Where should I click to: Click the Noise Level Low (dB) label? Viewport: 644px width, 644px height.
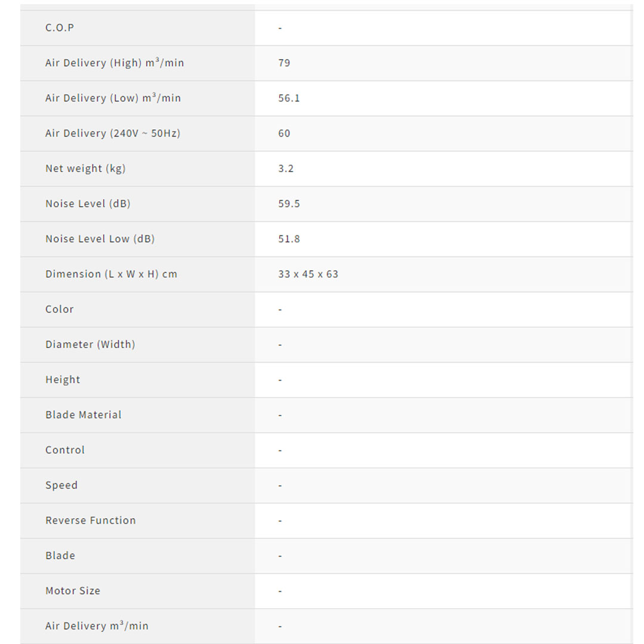coord(100,239)
